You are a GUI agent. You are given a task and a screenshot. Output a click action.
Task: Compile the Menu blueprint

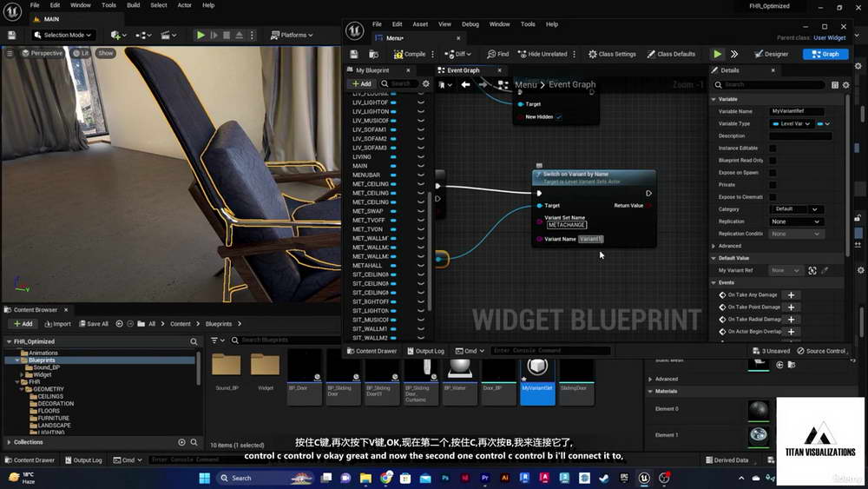point(410,54)
